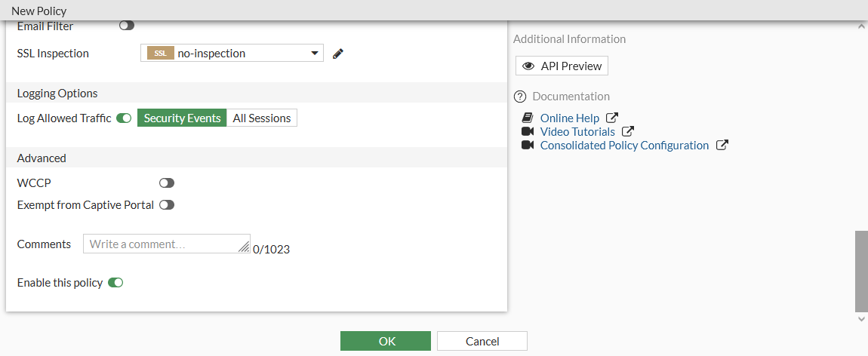Open the SSL Inspection profile dropdown

(232, 53)
